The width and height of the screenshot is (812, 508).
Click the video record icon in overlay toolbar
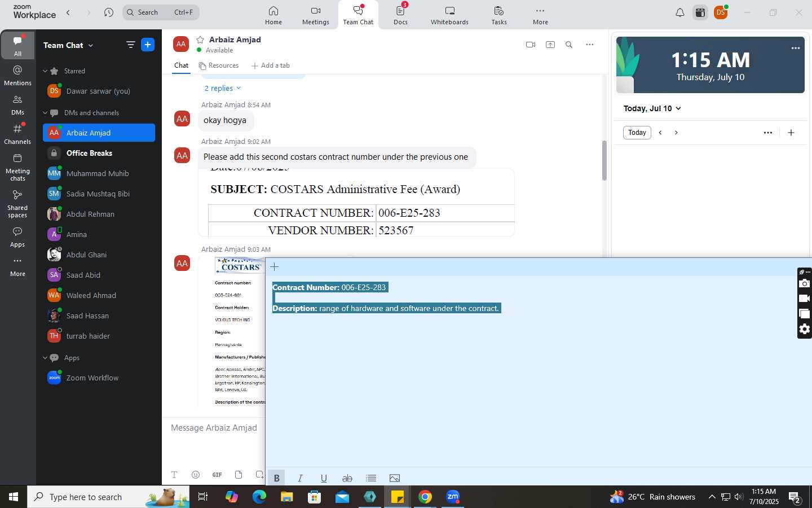pos(805,299)
